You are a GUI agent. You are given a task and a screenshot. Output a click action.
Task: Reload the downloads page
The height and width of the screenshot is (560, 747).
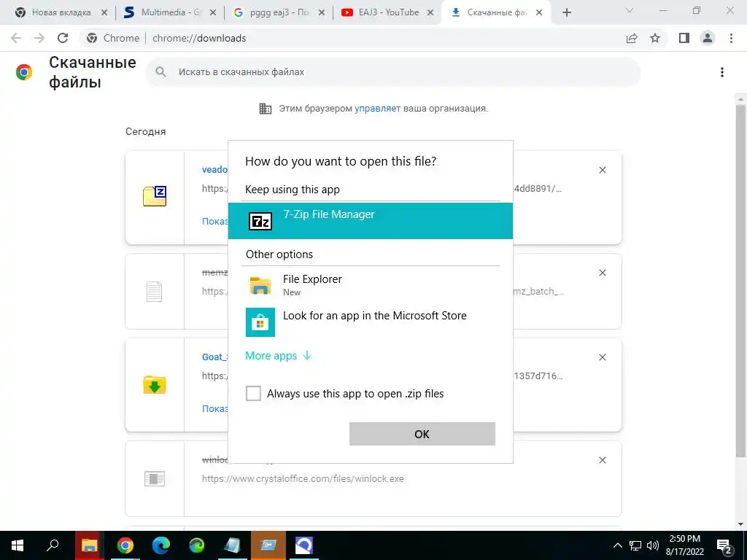pos(63,38)
